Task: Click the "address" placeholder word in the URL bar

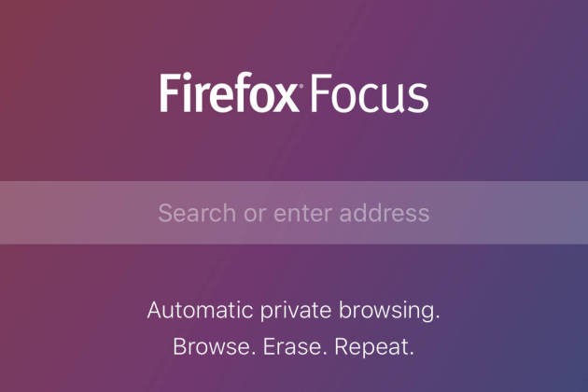Action: point(385,213)
